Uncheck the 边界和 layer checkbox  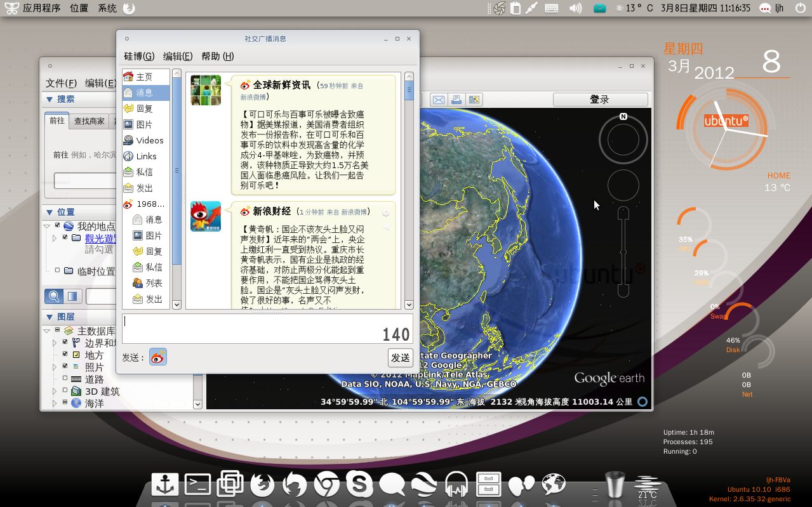(x=65, y=342)
